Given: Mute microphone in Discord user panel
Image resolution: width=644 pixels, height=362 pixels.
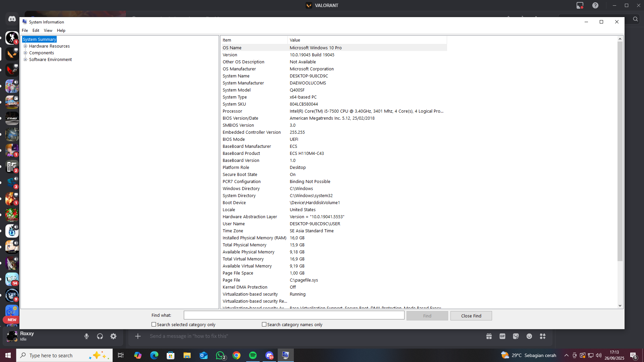Looking at the screenshot, I should pyautogui.click(x=87, y=336).
